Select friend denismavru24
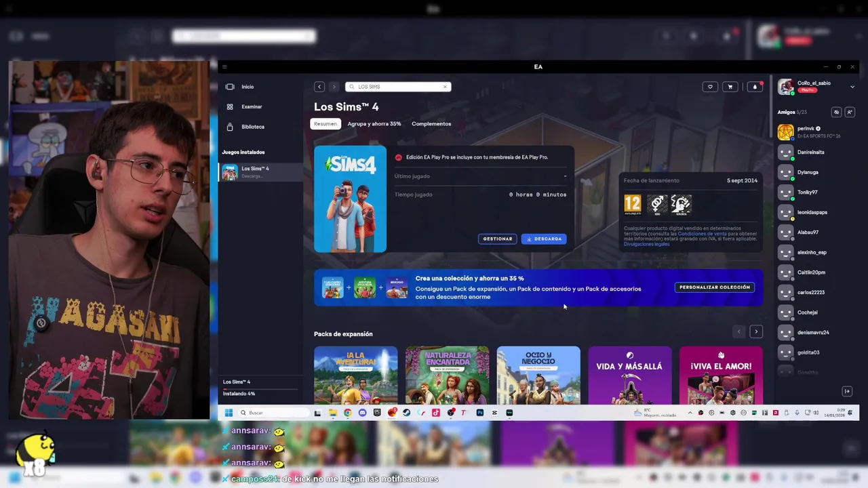 pyautogui.click(x=815, y=332)
